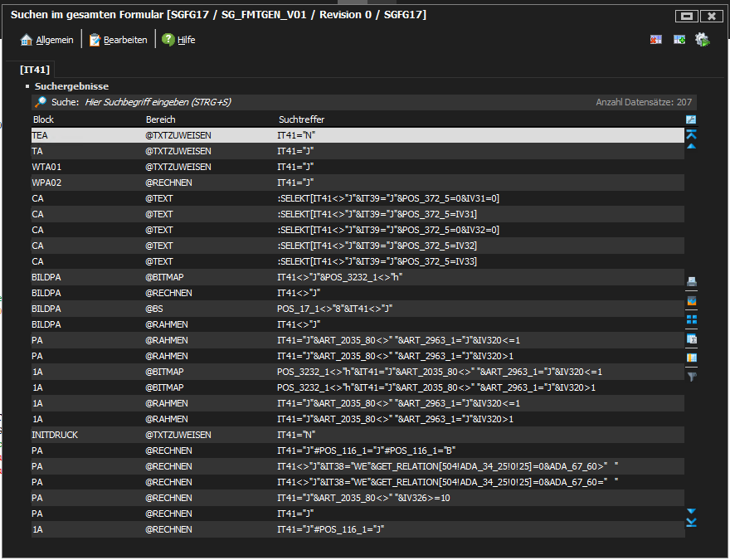The image size is (730, 560).
Task: Click the add table row icon
Action: click(679, 40)
